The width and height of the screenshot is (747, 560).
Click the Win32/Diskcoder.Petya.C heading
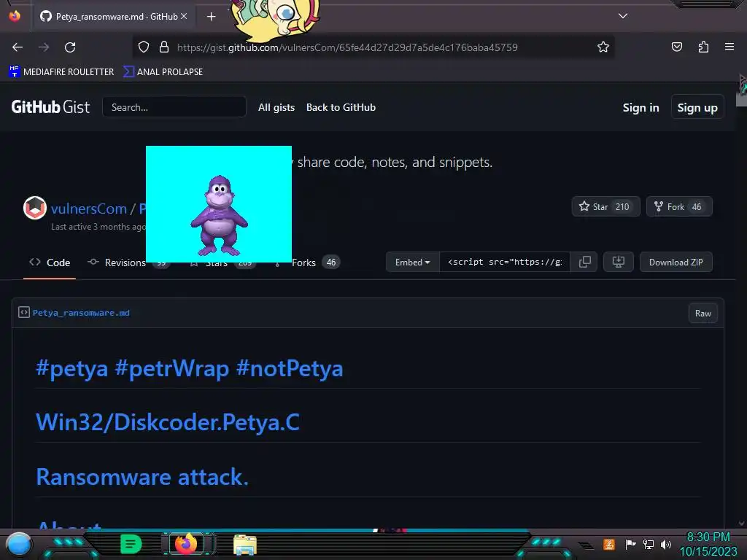pyautogui.click(x=168, y=422)
